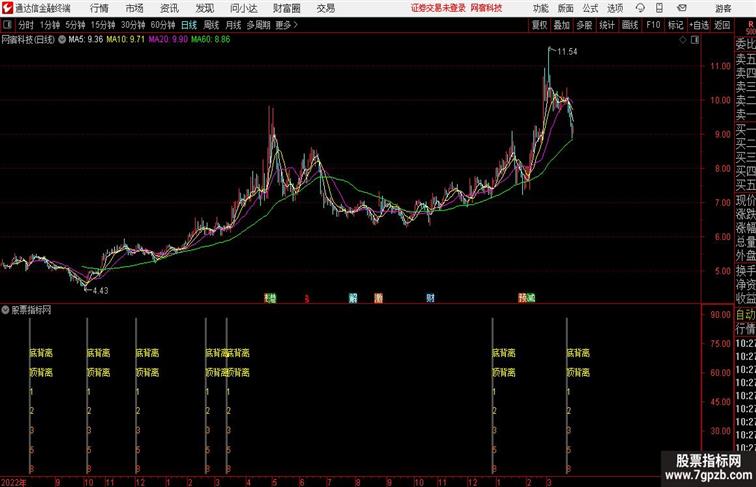This screenshot has height=487, width=756.
Task: Select the 日线 daily period
Action: click(189, 25)
